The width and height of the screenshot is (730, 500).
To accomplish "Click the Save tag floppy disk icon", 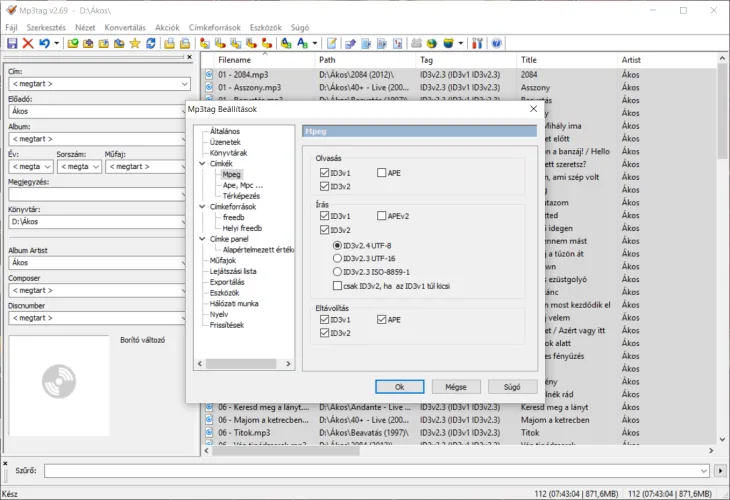I will [x=11, y=43].
